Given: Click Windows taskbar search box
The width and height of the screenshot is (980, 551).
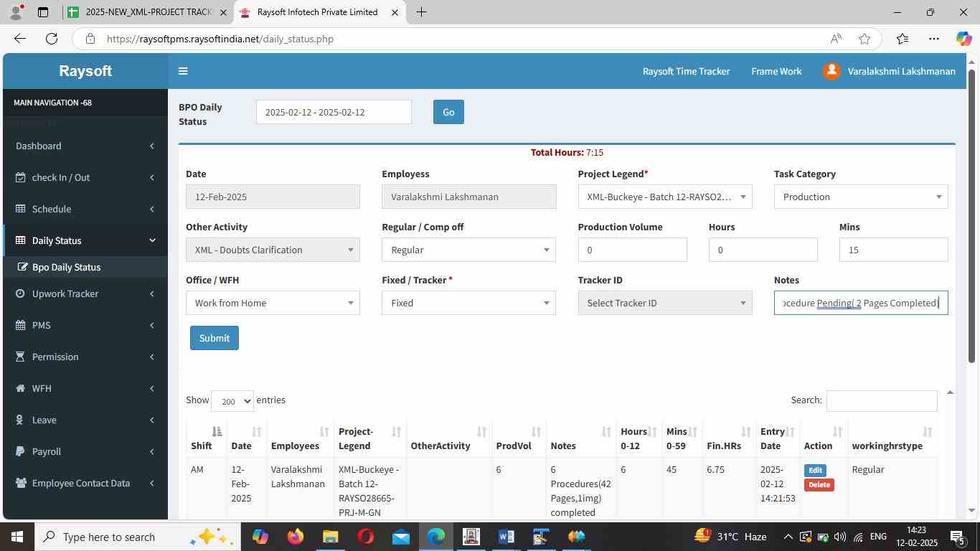Looking at the screenshot, I should point(136,537).
